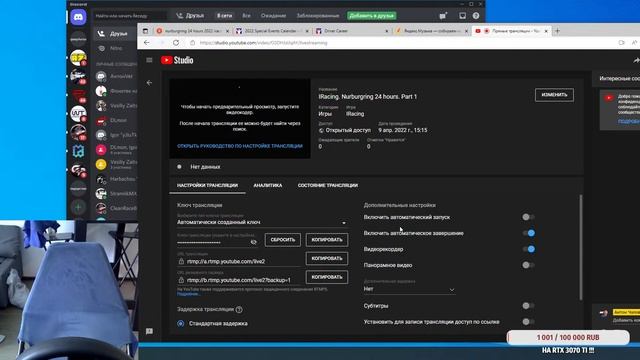The image size is (640, 360).
Task: Toggle Панорамное видео switch
Action: coord(529,265)
